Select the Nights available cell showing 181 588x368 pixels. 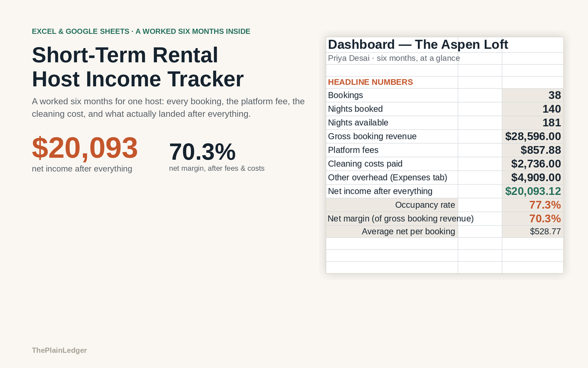[x=533, y=123]
